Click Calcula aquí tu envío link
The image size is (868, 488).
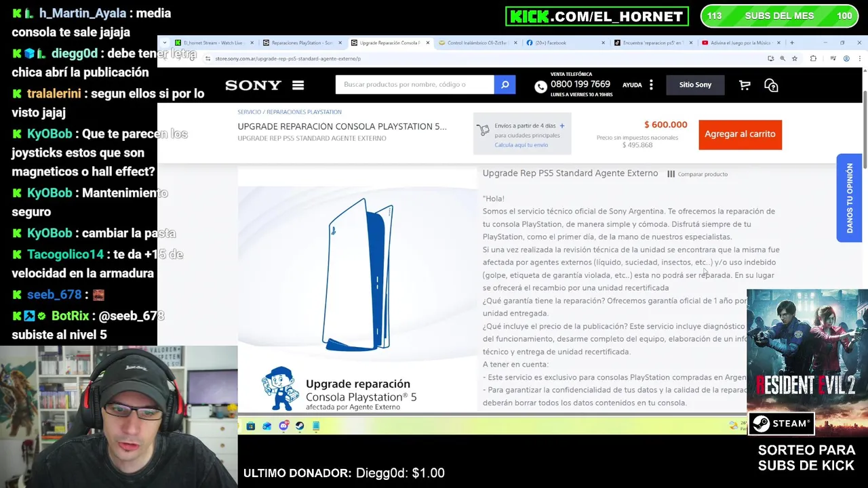521,145
